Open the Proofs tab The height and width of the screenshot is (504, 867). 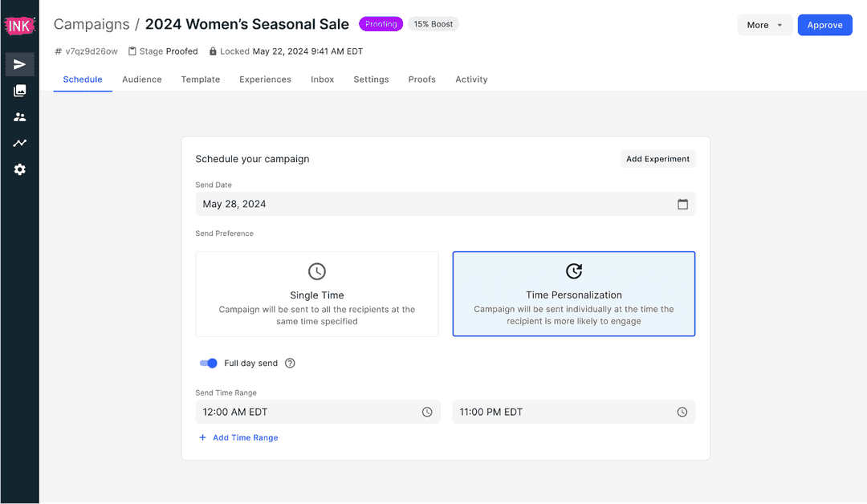[x=421, y=79]
